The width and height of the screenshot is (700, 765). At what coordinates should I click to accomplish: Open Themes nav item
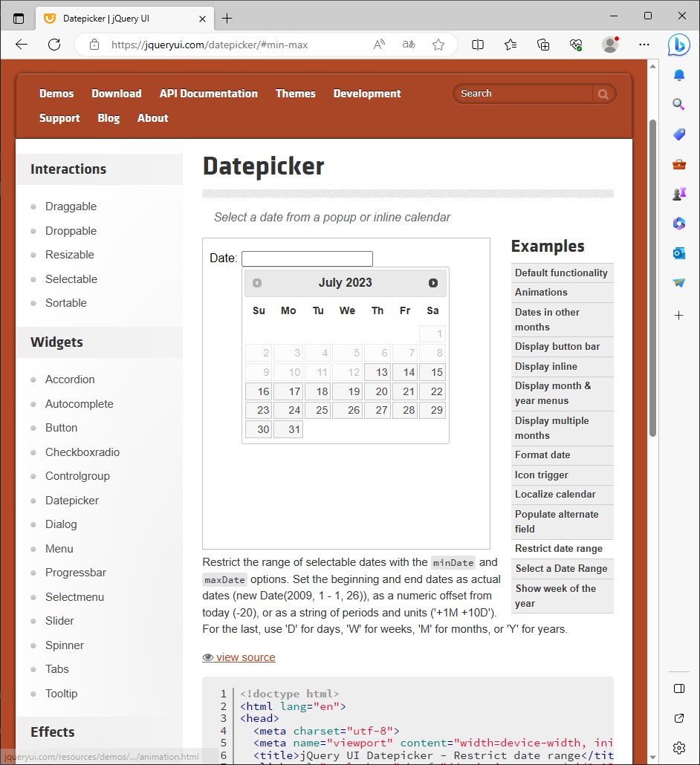tap(295, 94)
